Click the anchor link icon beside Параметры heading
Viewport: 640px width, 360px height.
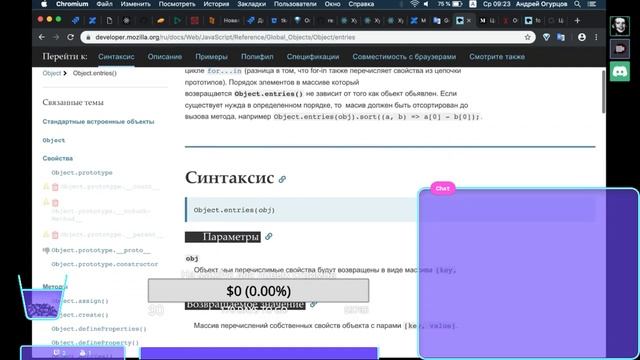point(269,236)
